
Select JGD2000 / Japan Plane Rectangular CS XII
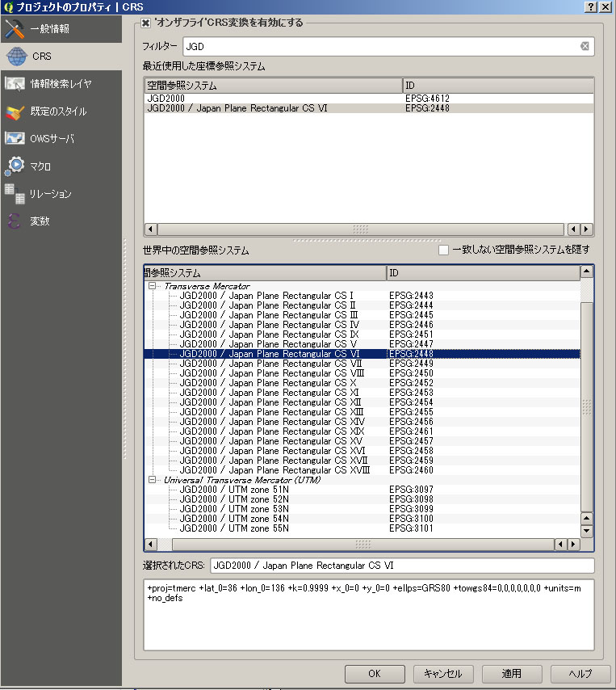point(270,402)
